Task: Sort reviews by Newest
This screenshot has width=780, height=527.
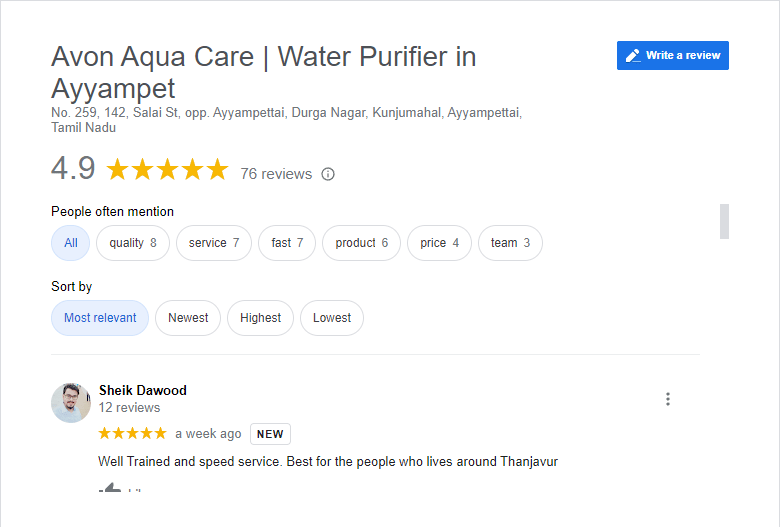Action: (188, 318)
